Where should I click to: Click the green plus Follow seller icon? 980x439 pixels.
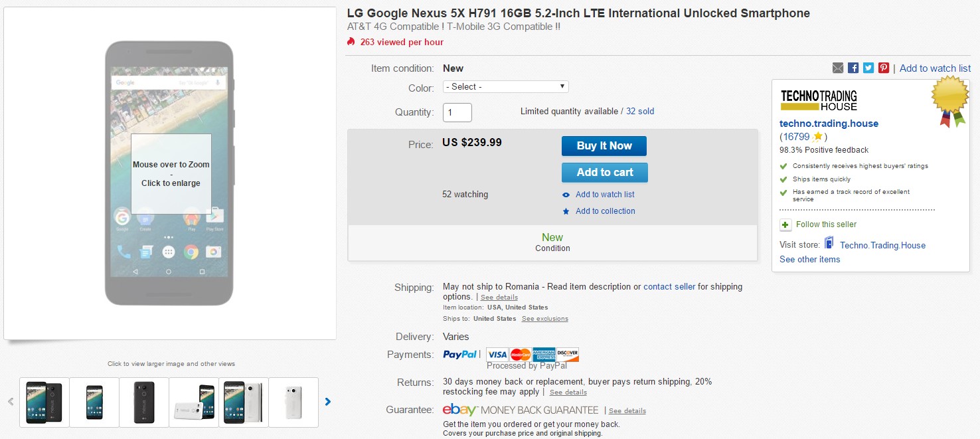pyautogui.click(x=785, y=224)
